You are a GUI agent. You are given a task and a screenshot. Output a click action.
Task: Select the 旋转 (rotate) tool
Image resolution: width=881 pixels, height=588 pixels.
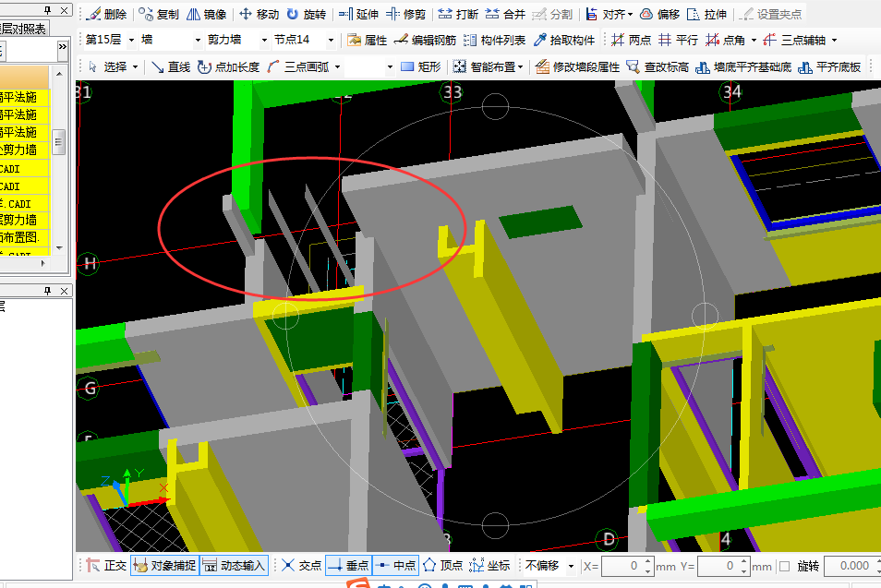coord(307,14)
